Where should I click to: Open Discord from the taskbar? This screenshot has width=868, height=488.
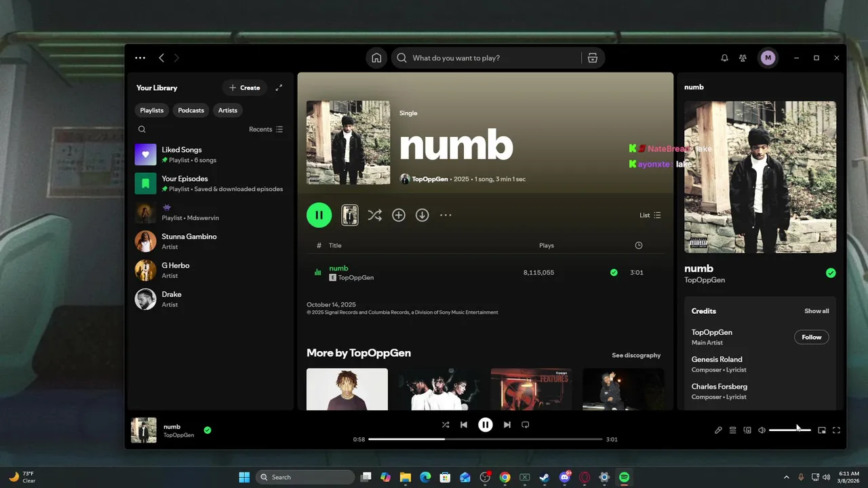tap(564, 477)
